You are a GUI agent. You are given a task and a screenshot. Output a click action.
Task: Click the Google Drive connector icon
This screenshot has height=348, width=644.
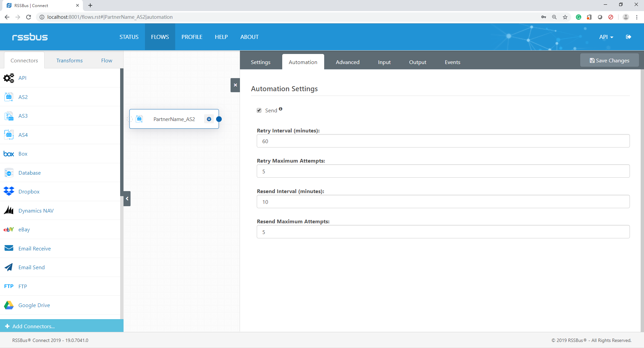click(9, 305)
